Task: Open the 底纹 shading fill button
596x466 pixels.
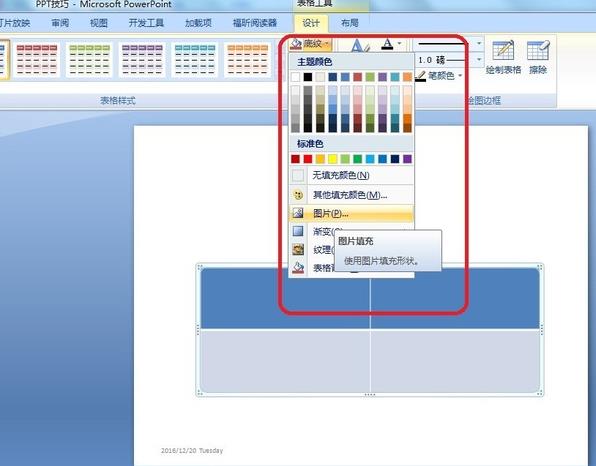Action: pos(311,44)
